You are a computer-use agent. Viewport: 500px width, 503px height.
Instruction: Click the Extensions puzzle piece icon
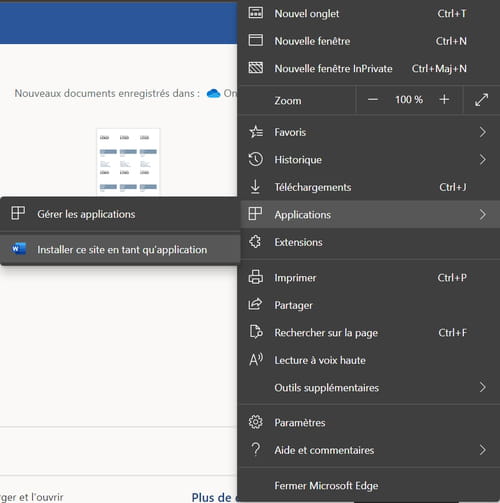(256, 242)
